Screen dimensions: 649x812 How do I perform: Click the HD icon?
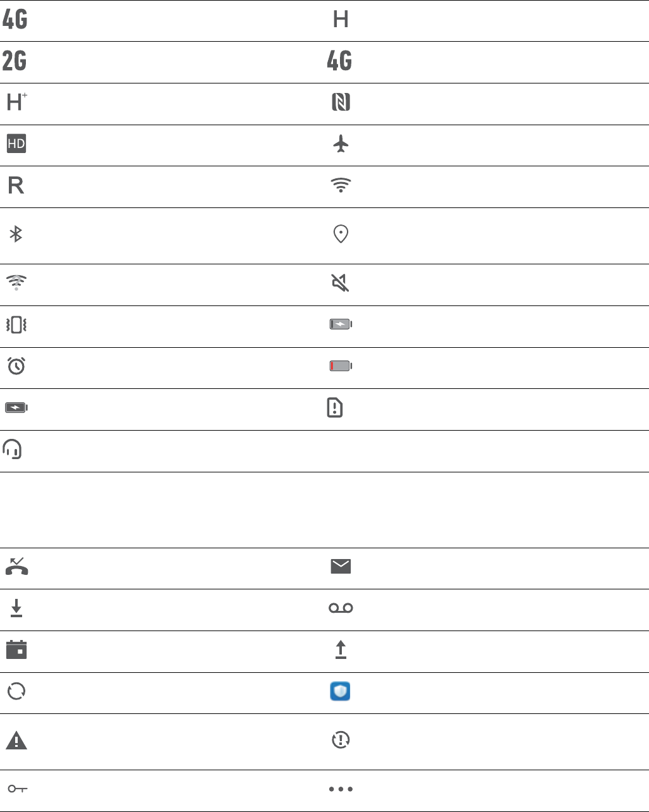(16, 144)
